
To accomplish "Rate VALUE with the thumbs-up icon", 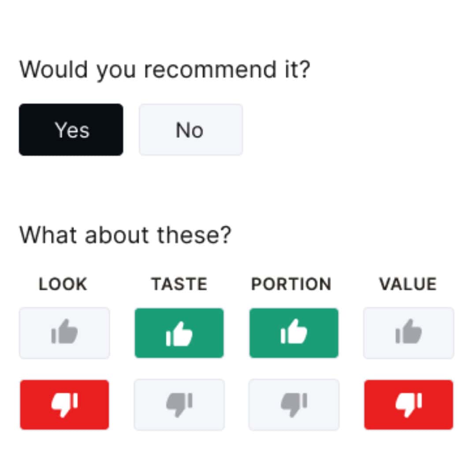I will click(x=409, y=333).
